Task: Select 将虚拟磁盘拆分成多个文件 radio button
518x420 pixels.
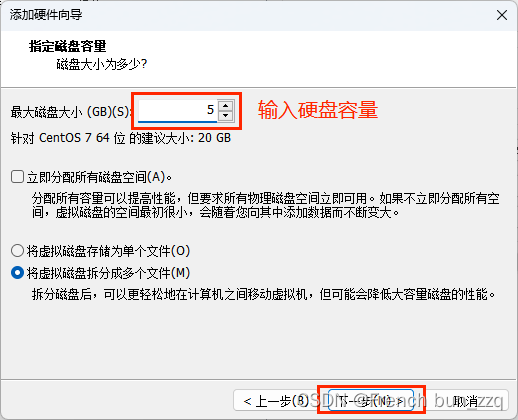Action: pos(17,273)
